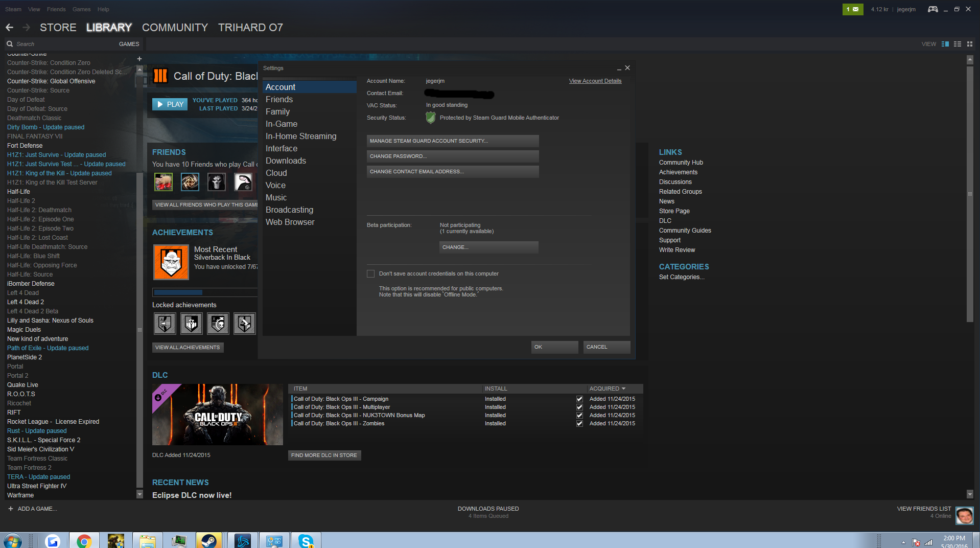
Task: Open the GAMES library filter dropdown
Action: pos(129,44)
